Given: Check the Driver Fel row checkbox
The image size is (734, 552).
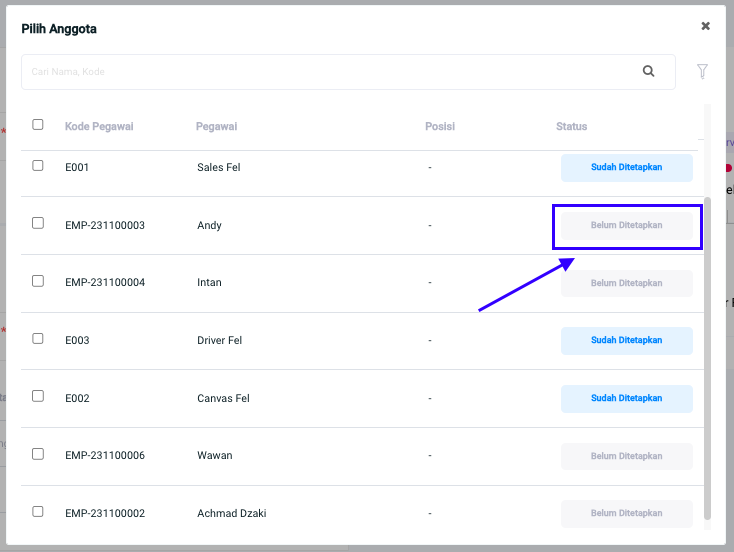Looking at the screenshot, I should click(x=38, y=339).
